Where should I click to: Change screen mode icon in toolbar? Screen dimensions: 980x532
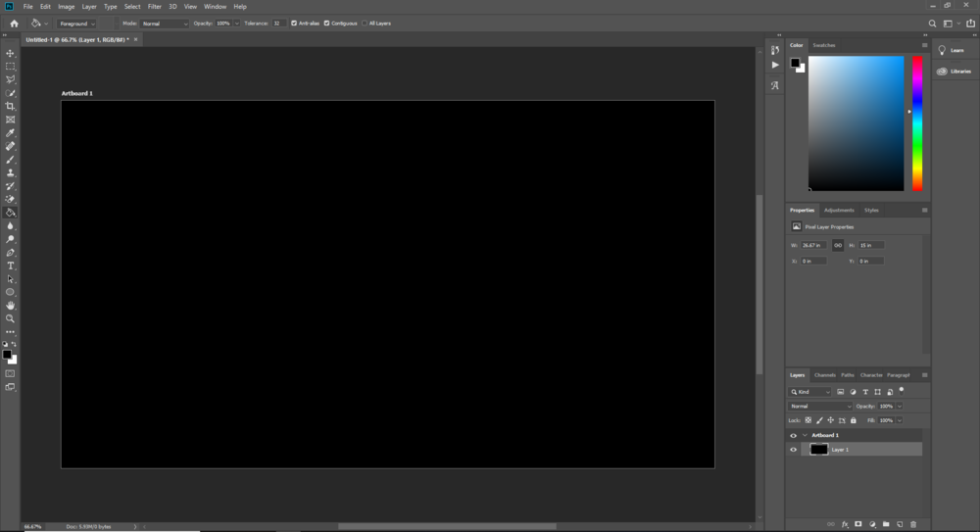coord(10,387)
